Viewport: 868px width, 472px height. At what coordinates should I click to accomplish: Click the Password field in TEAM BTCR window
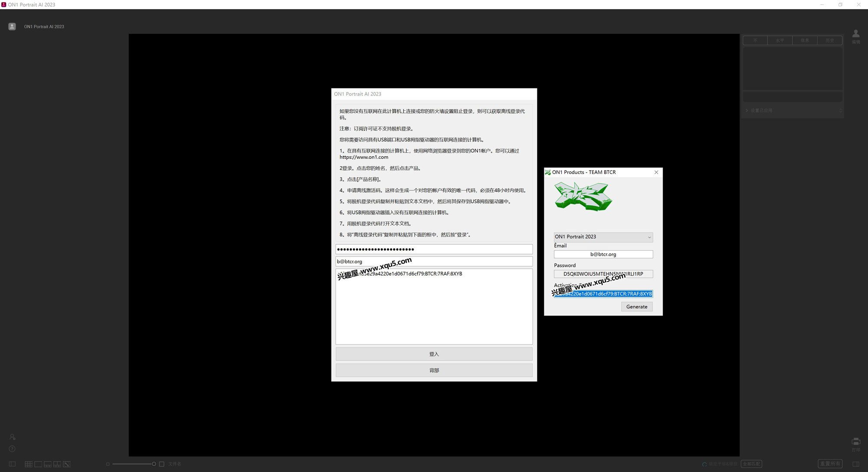[603, 274]
